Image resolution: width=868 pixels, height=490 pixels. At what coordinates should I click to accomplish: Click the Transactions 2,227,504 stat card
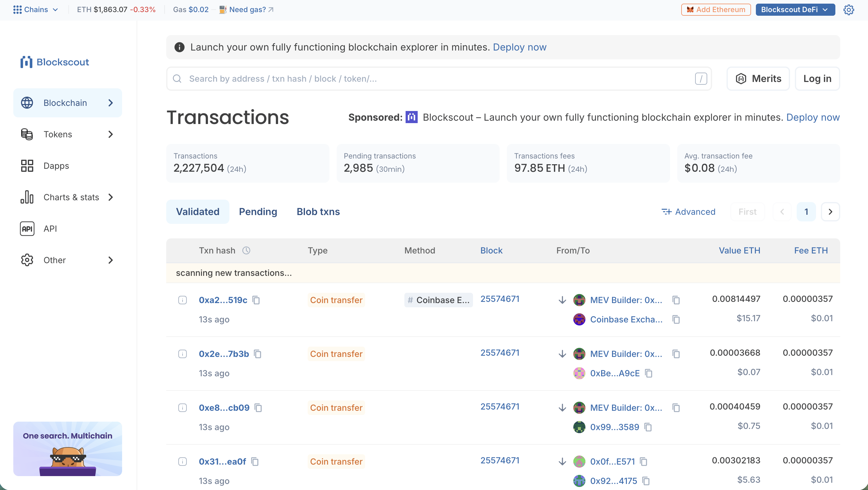248,164
